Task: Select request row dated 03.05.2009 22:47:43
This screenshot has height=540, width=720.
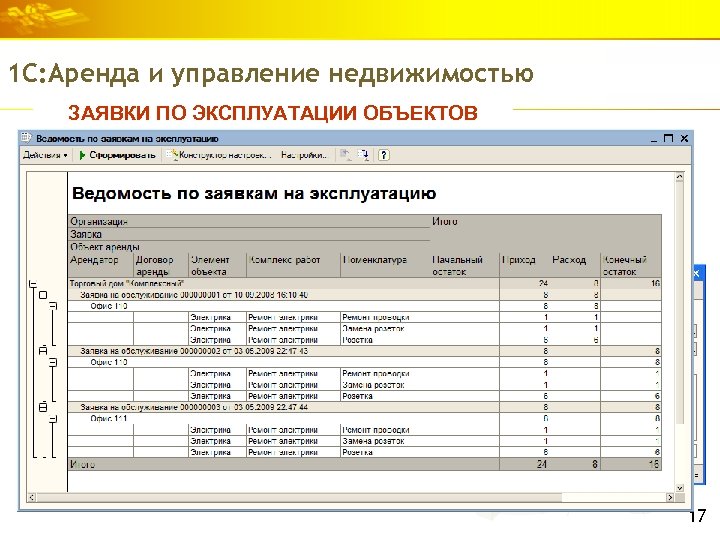Action: click(x=365, y=351)
